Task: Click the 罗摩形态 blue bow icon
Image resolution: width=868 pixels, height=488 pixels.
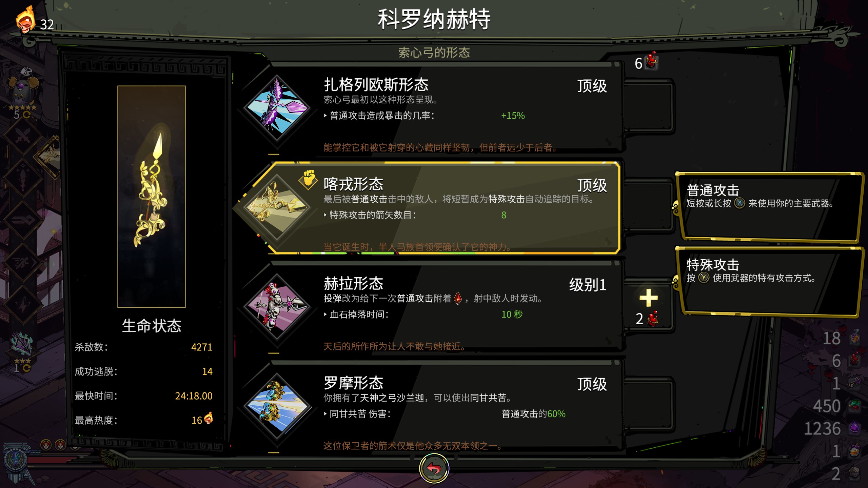Action: click(277, 406)
